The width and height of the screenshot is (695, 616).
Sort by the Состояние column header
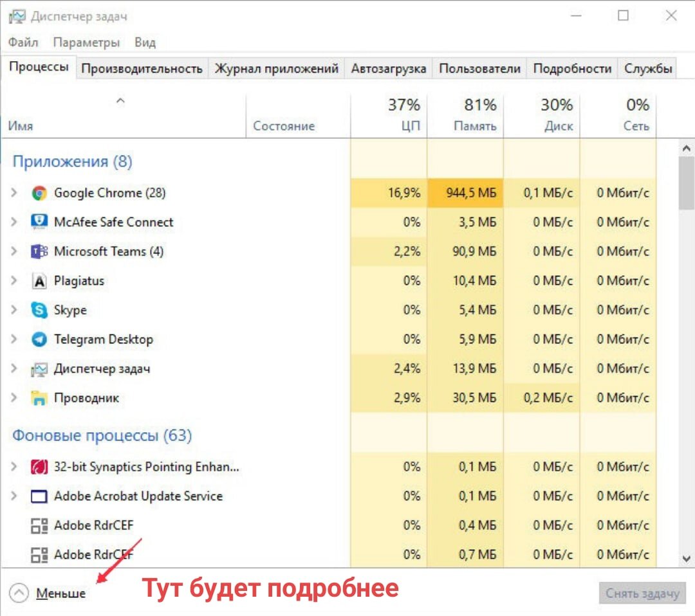[299, 116]
